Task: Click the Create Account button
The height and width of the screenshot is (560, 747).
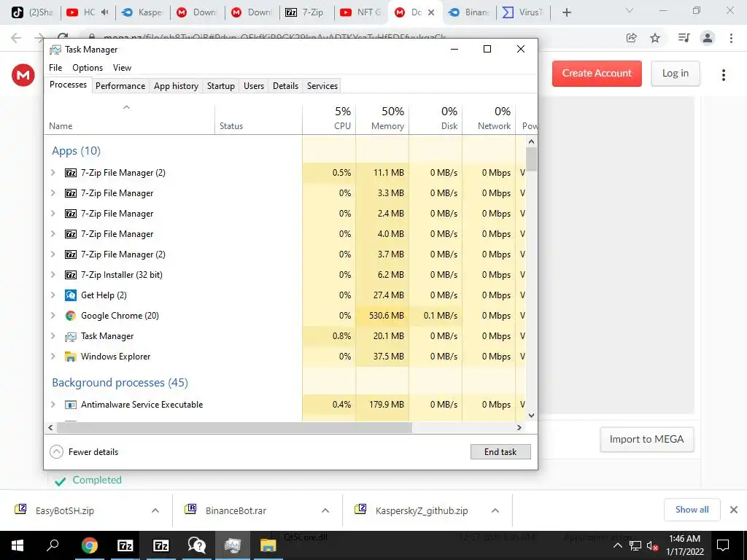Action: 597,74
